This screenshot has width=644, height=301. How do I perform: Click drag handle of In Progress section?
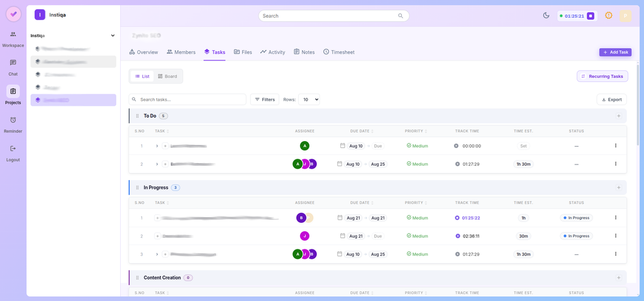click(138, 188)
